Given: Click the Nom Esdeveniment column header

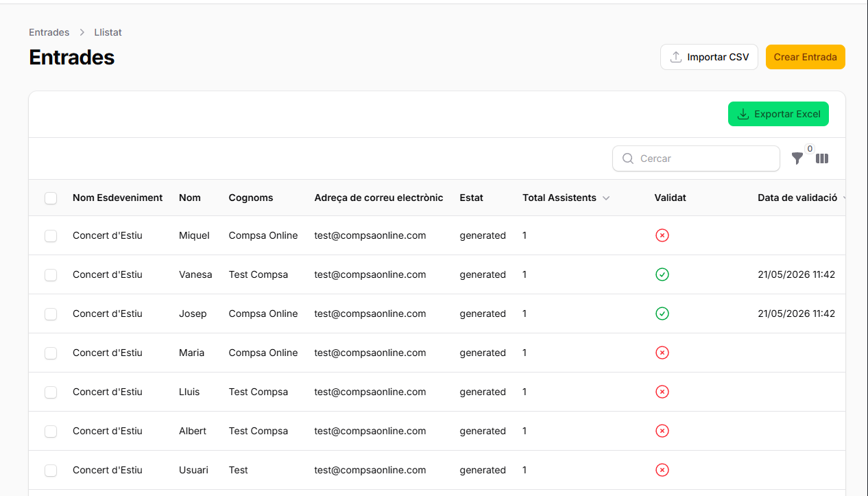Looking at the screenshot, I should (118, 198).
